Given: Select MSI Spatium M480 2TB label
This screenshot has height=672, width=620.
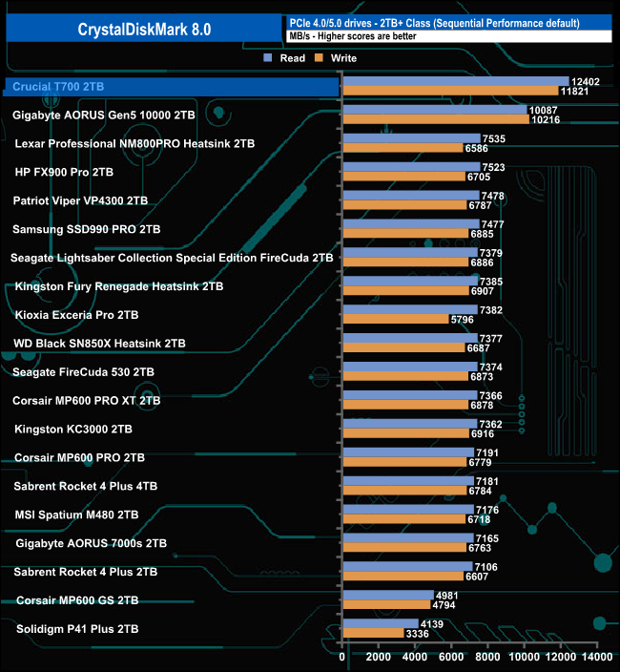Looking at the screenshot, I should 76,514.
